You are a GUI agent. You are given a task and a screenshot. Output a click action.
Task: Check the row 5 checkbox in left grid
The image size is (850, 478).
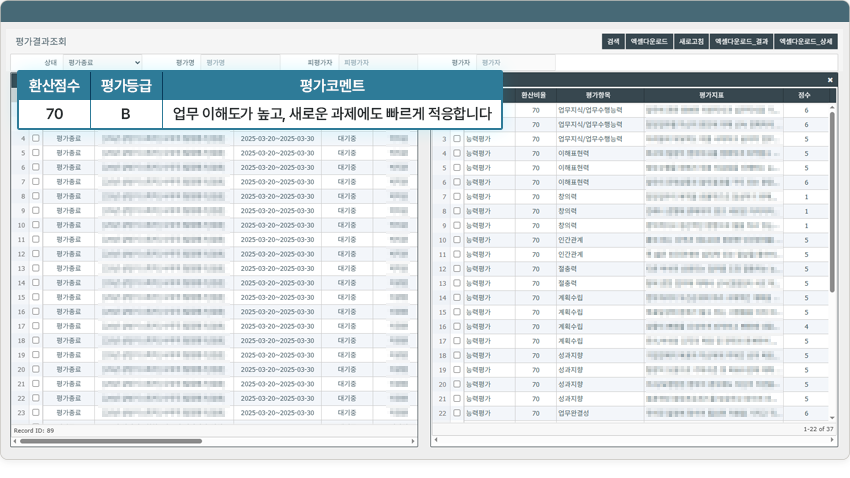click(36, 153)
